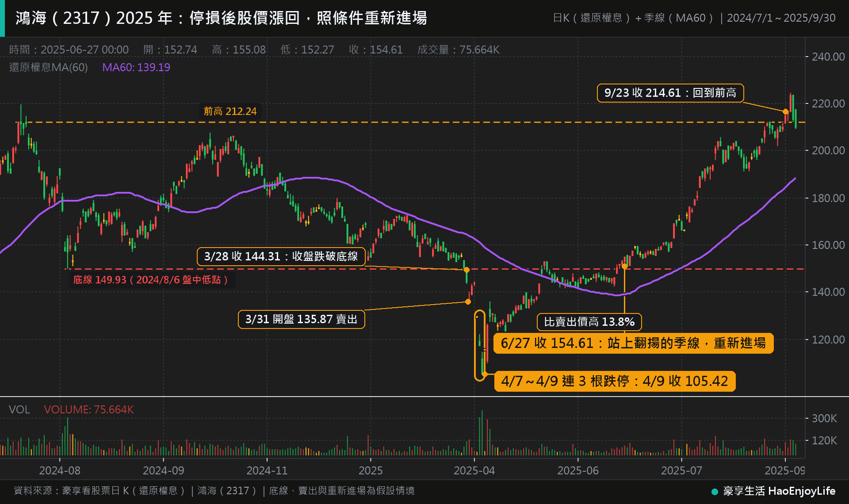The image size is (849, 504).
Task: Click the 6/27 收 154.61 重新進場 annotation
Action: 633,343
